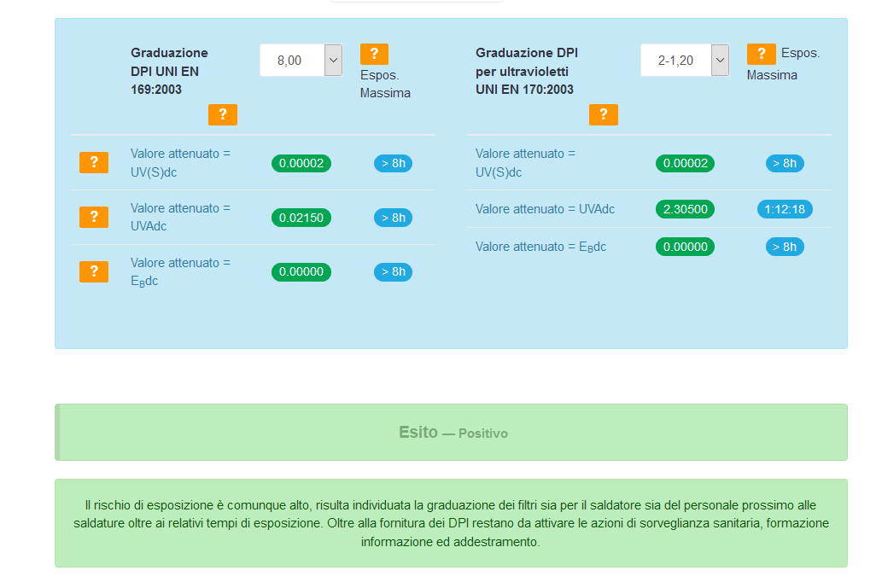Viewport: 882px width, 588px height.
Task: Click help icon beside the 8,00 dropdown
Action: pyautogui.click(x=374, y=54)
